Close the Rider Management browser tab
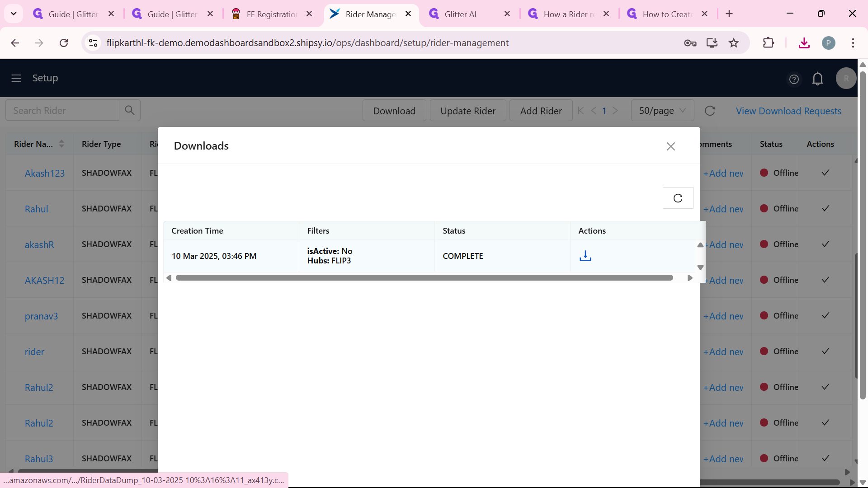Screen dimensions: 868x488 (x=408, y=14)
